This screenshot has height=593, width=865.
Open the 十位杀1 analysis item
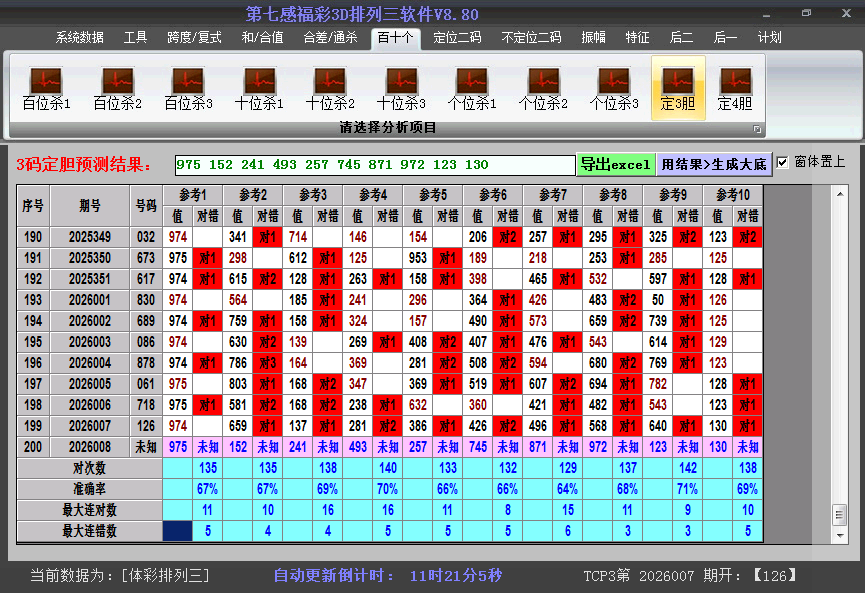click(x=259, y=88)
